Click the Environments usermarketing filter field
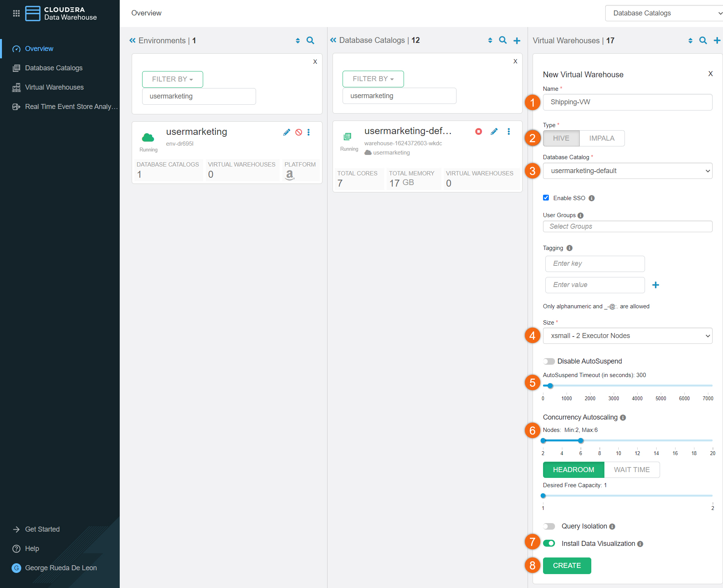Viewport: 723px width, 588px height. pos(199,96)
